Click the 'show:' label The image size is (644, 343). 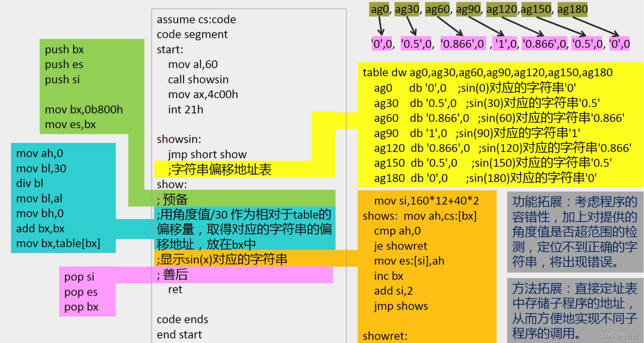[x=172, y=184]
